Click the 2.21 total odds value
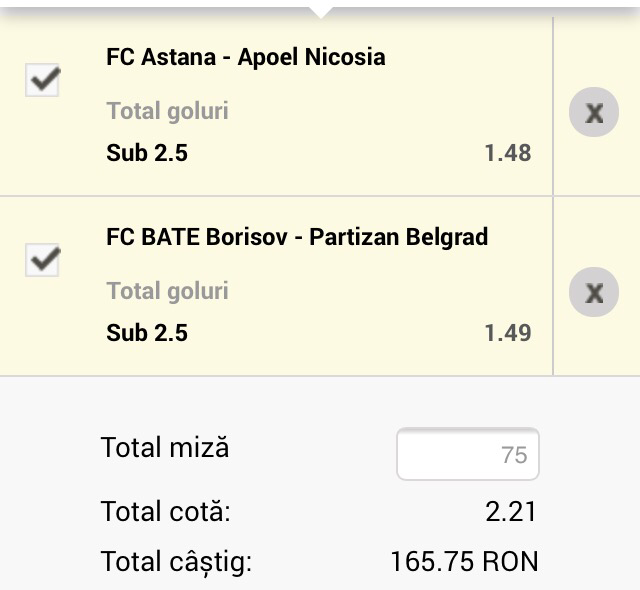640x590 pixels. (510, 513)
